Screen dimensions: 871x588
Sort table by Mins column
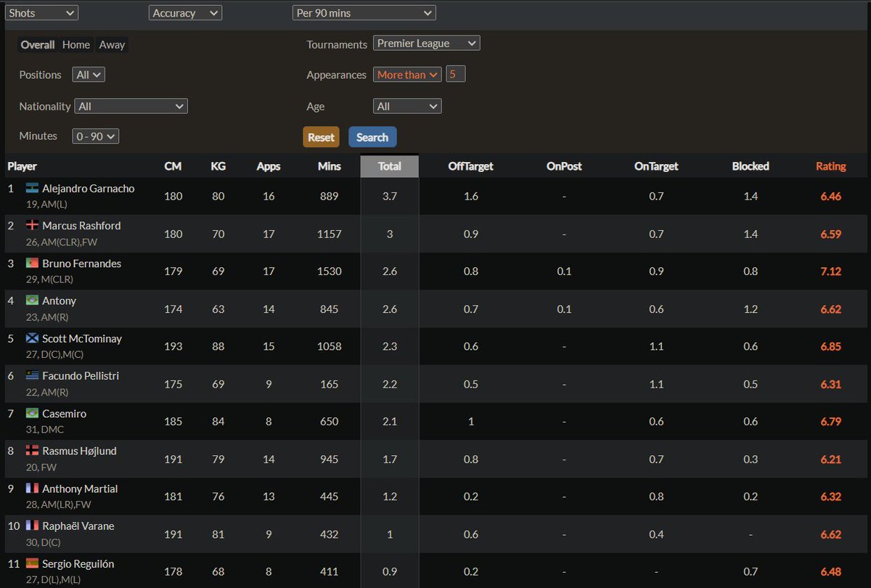[x=329, y=166]
